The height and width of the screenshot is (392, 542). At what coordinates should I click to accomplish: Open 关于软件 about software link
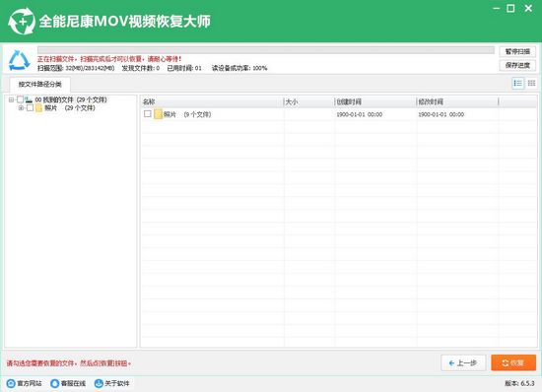point(112,383)
